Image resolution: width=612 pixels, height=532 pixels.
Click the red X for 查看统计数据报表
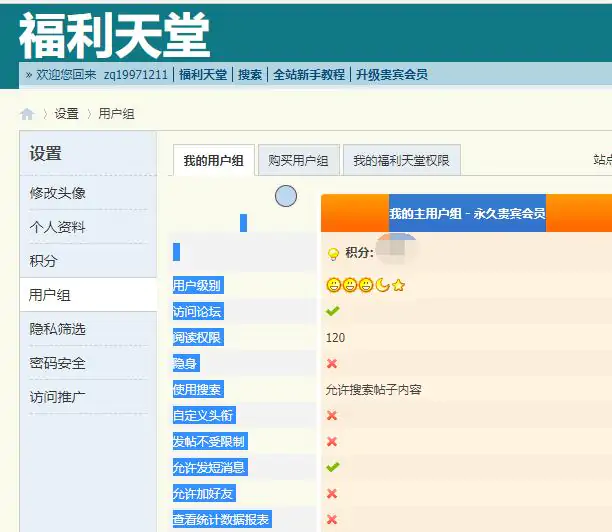(332, 520)
